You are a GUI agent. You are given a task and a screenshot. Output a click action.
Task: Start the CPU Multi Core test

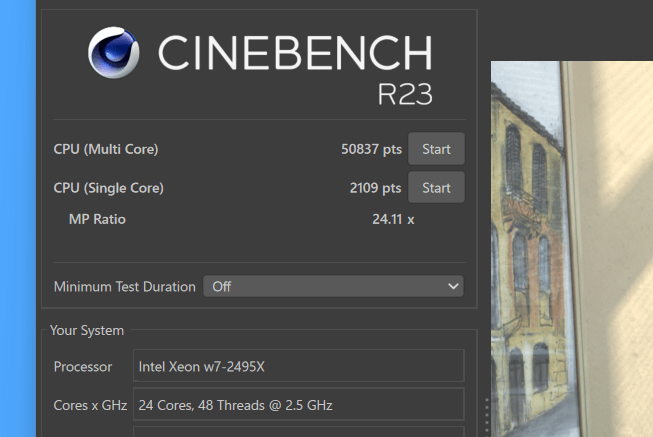click(436, 149)
